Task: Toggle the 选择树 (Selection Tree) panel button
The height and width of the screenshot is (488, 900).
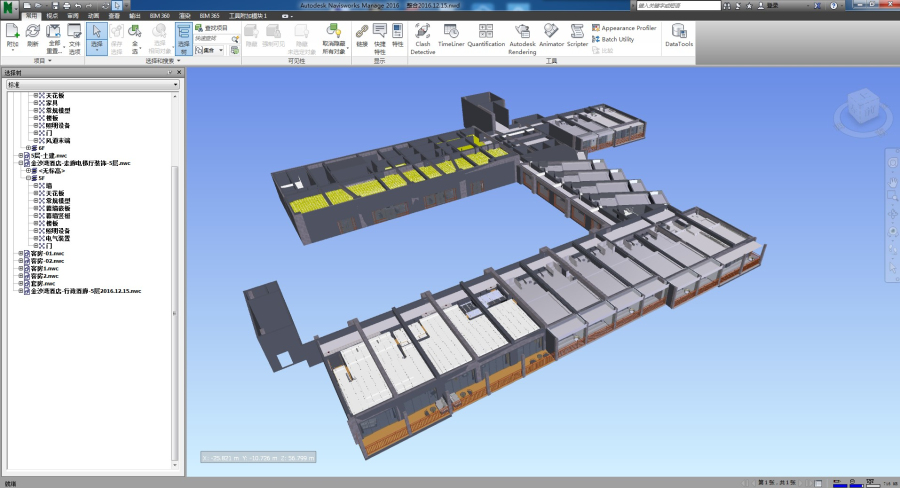Action: click(x=183, y=38)
